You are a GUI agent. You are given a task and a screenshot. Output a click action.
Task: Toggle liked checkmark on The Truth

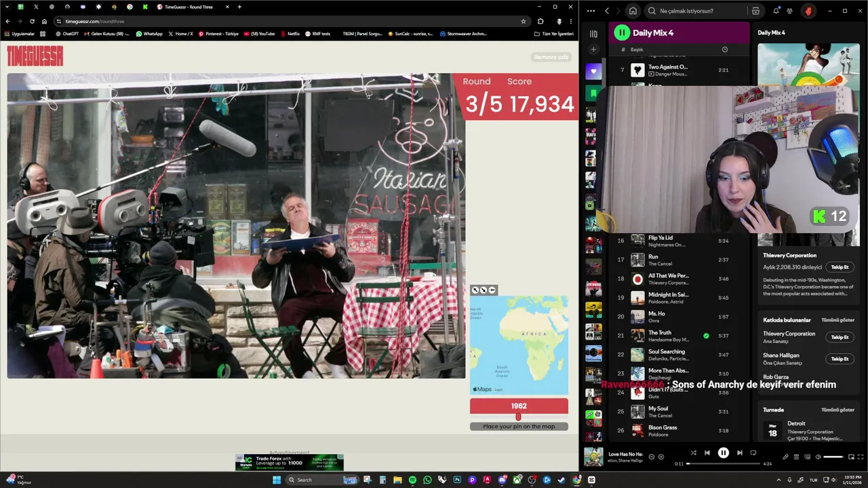pyautogui.click(x=706, y=335)
